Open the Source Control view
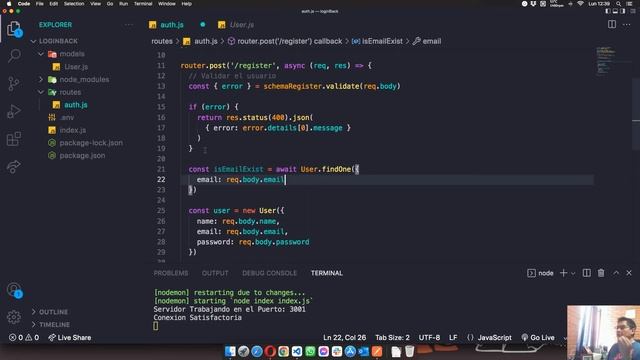Screen dimensions: 640x360 13,83
